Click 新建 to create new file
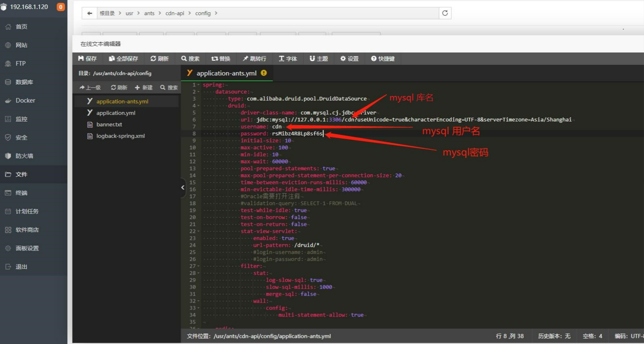The height and width of the screenshot is (344, 644). tap(143, 87)
